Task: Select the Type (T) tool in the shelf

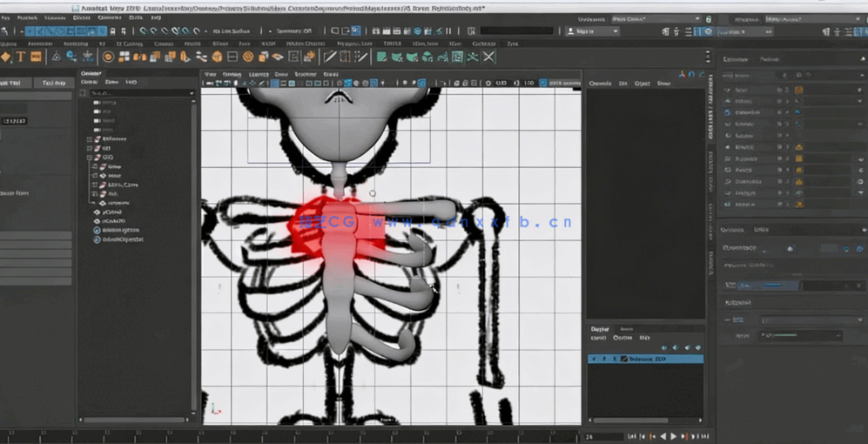Action: coord(20,57)
